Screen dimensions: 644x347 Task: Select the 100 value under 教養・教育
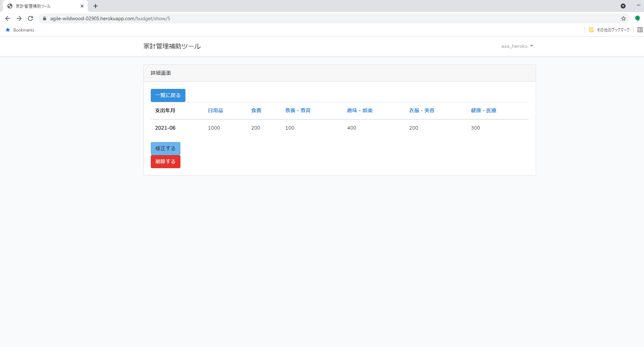[x=290, y=128]
